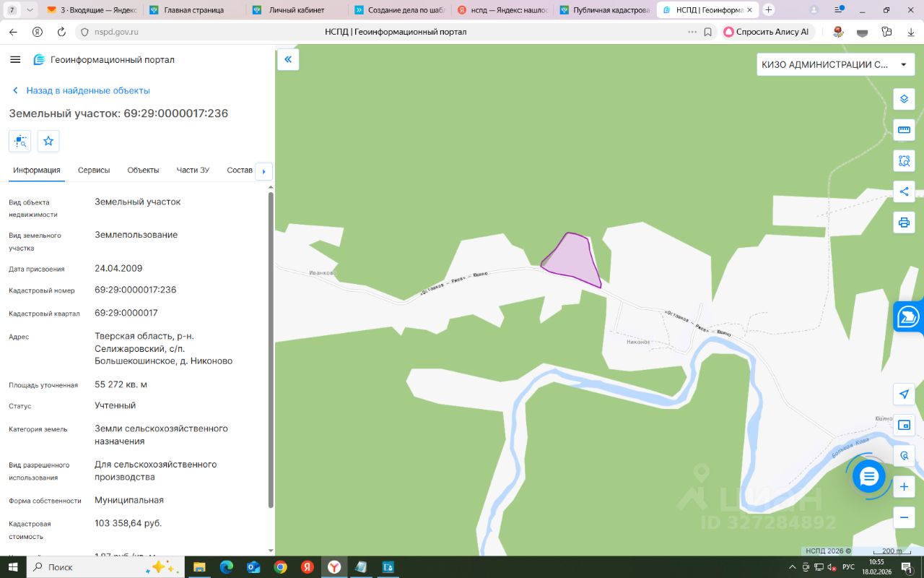The height and width of the screenshot is (578, 924).
Task: Select the ruler measurement tool
Action: 904,130
